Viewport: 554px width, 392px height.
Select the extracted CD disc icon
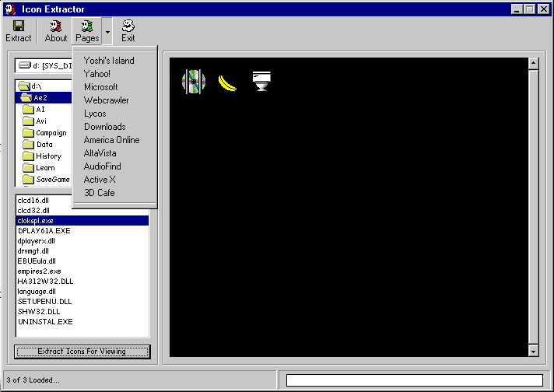click(x=193, y=81)
